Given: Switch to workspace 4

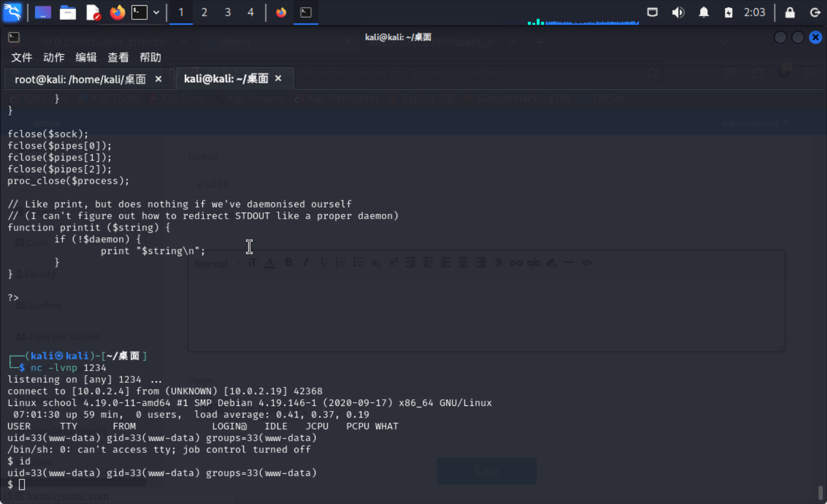Looking at the screenshot, I should [250, 12].
